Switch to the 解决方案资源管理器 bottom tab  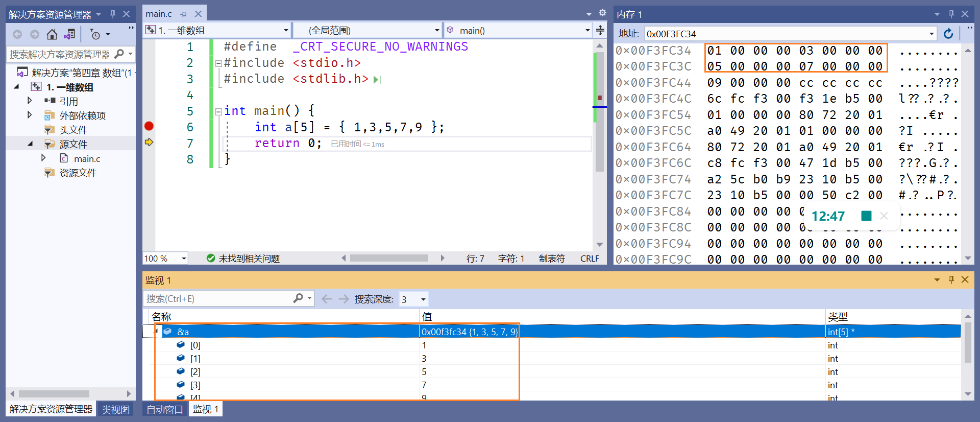pos(51,409)
